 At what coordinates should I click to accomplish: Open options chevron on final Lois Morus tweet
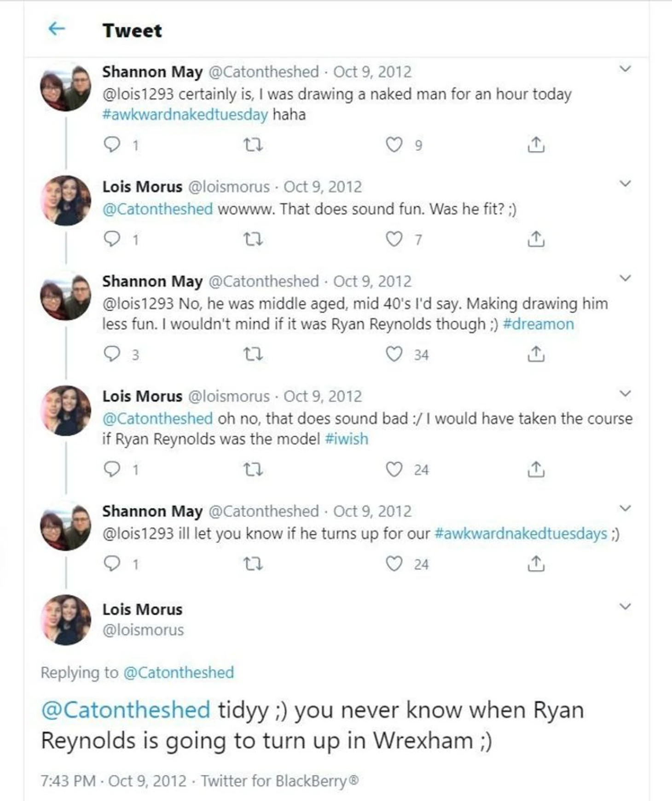coord(625,606)
